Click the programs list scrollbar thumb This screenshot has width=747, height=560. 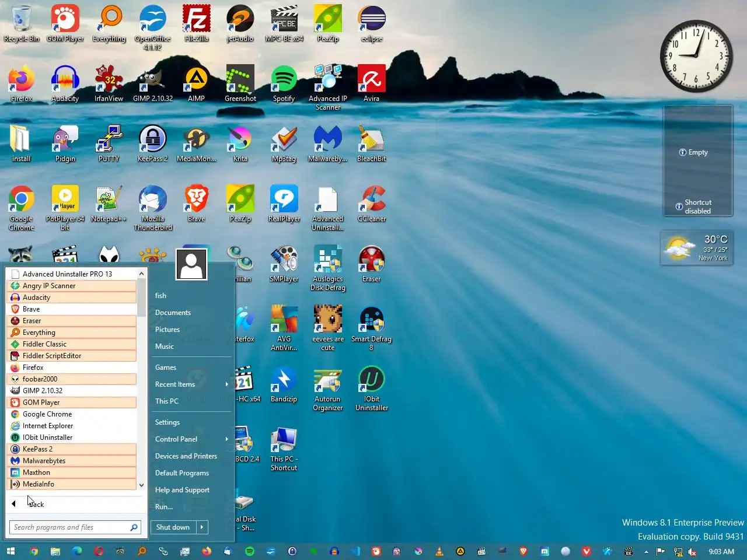141,297
